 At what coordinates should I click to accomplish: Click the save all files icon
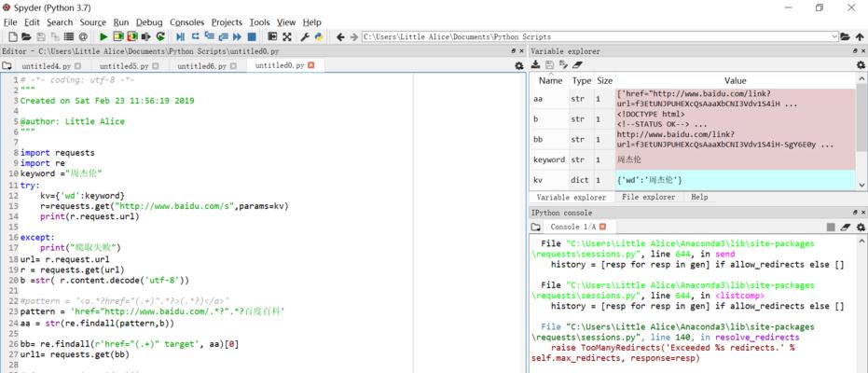coord(55,37)
